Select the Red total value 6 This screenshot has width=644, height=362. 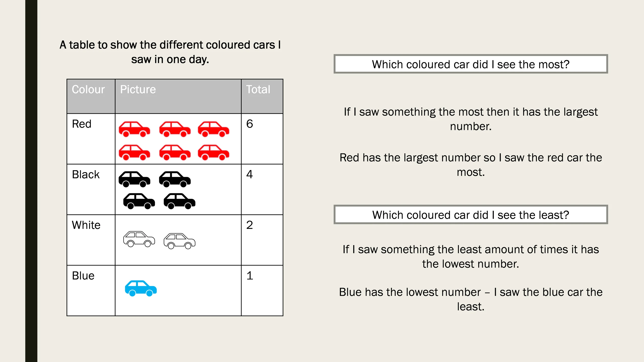click(250, 124)
